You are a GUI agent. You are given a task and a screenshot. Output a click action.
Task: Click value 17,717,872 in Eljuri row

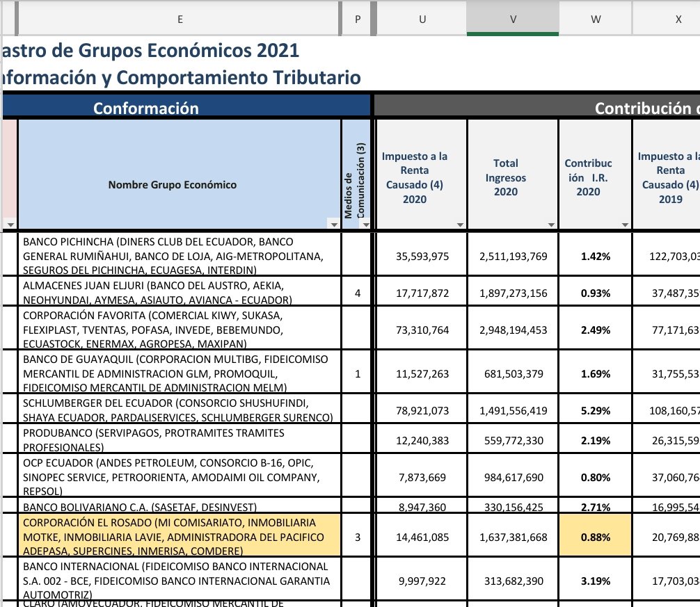(x=422, y=293)
